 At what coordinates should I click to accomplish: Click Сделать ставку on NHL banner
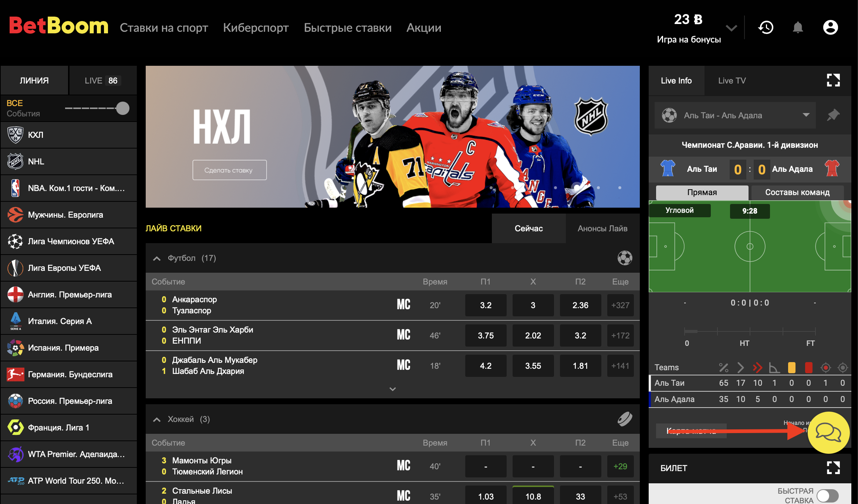229,170
